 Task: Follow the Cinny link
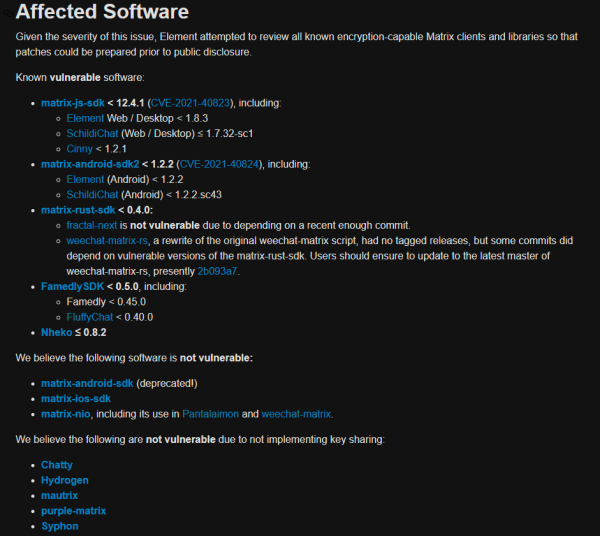[79, 148]
